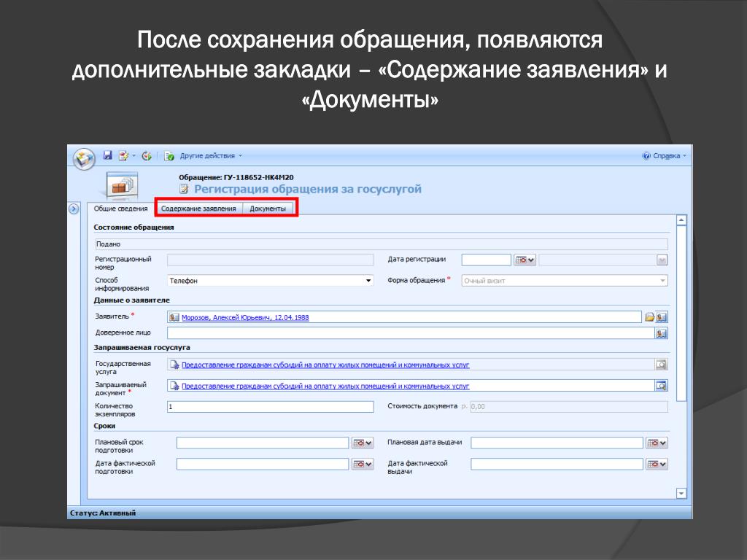747x560 pixels.
Task: Click the Статус: Активный status bar text
Action: [103, 513]
